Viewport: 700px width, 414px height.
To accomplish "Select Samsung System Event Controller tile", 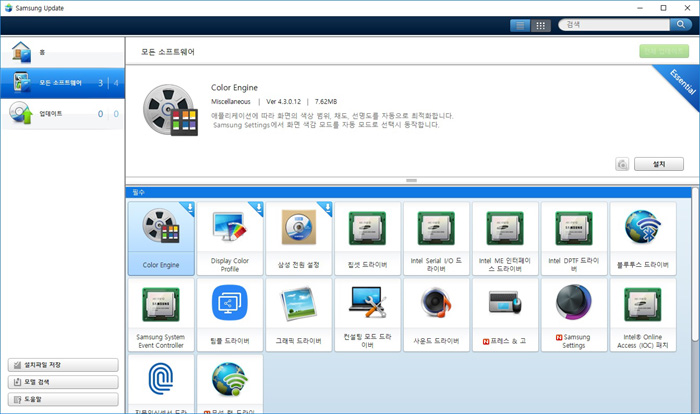I will 161,315.
